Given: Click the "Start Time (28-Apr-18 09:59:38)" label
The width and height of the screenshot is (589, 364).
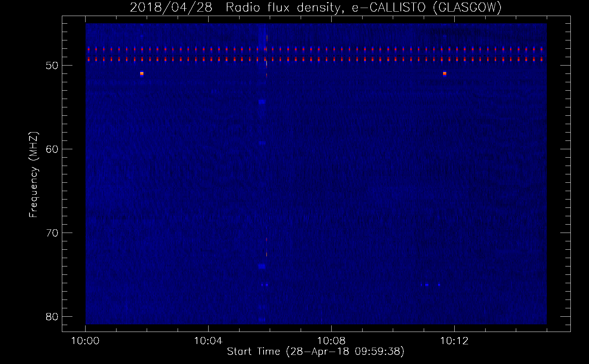Looking at the screenshot, I should click(x=316, y=351).
